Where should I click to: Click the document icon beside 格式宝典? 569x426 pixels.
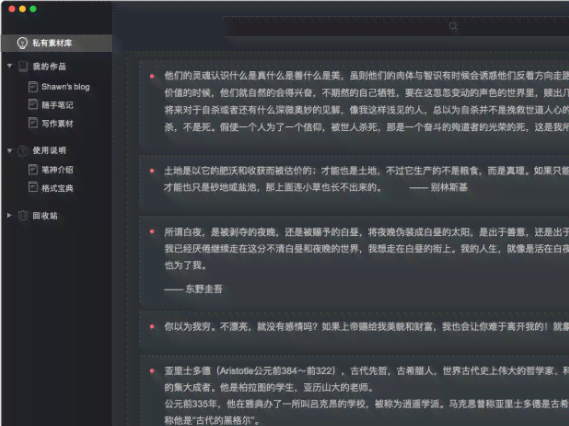[33, 188]
